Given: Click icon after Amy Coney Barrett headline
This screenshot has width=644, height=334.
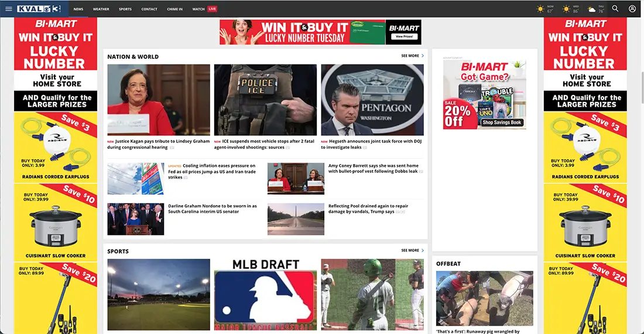Looking at the screenshot, I should tap(421, 171).
